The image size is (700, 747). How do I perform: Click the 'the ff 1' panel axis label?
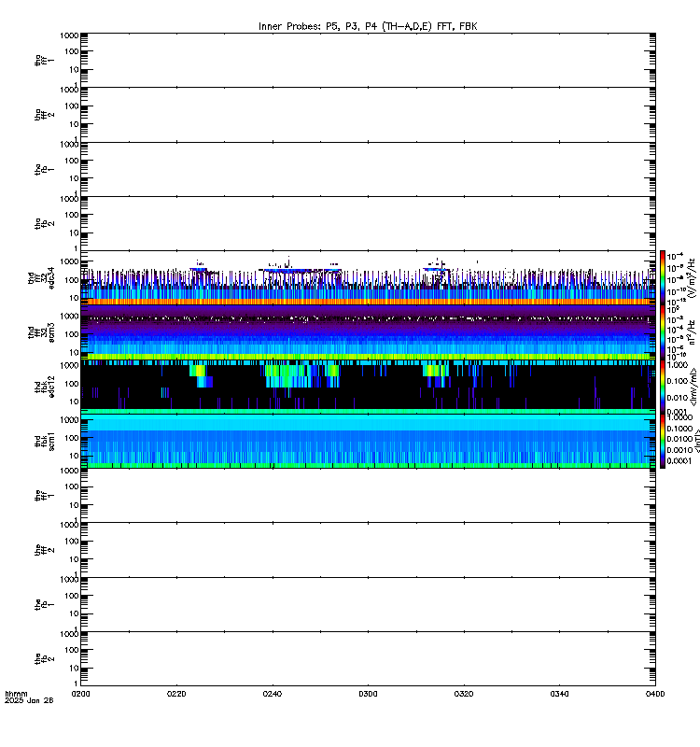point(44,496)
